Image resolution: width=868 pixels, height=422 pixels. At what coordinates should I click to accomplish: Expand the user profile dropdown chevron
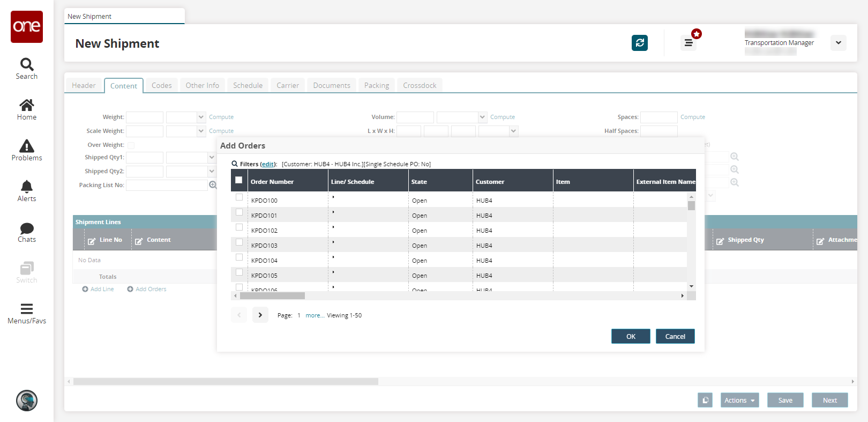click(838, 43)
